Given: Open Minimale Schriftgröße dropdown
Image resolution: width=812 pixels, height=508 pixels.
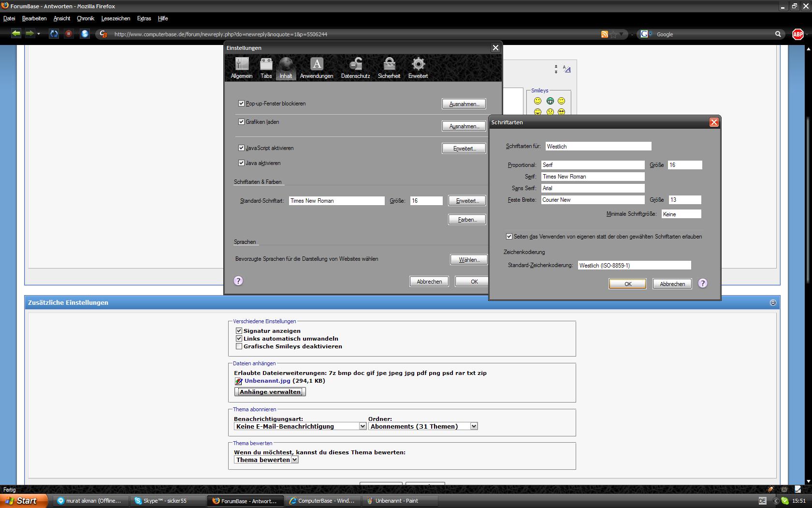Looking at the screenshot, I should click(x=681, y=214).
